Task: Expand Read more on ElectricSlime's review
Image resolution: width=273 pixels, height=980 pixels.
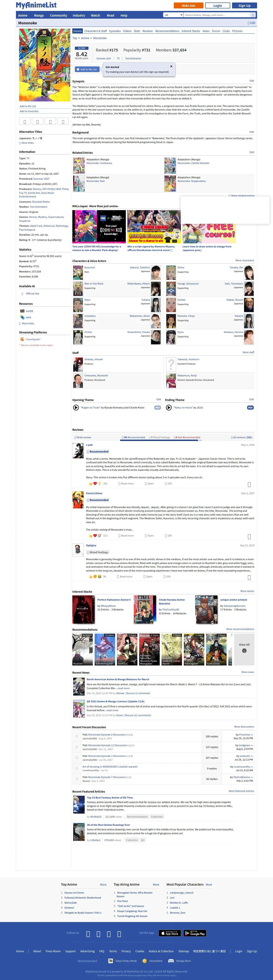Action: click(126, 536)
